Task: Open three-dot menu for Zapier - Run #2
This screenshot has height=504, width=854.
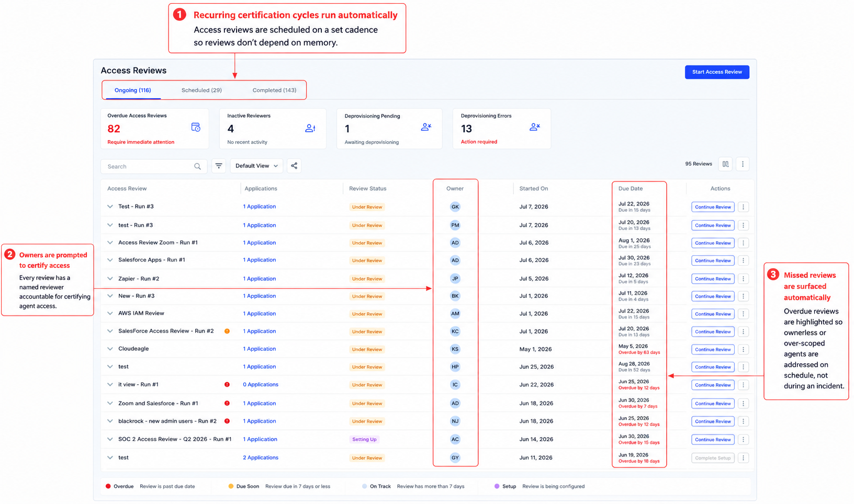Action: click(x=743, y=279)
